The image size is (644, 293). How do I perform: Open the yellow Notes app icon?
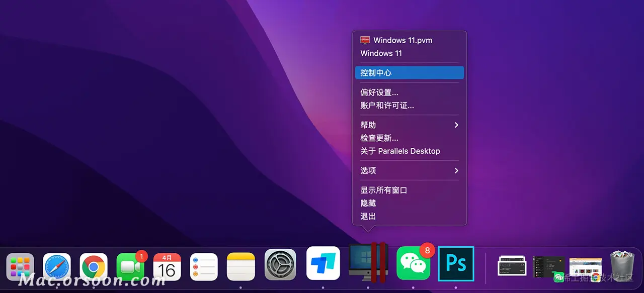(x=241, y=267)
